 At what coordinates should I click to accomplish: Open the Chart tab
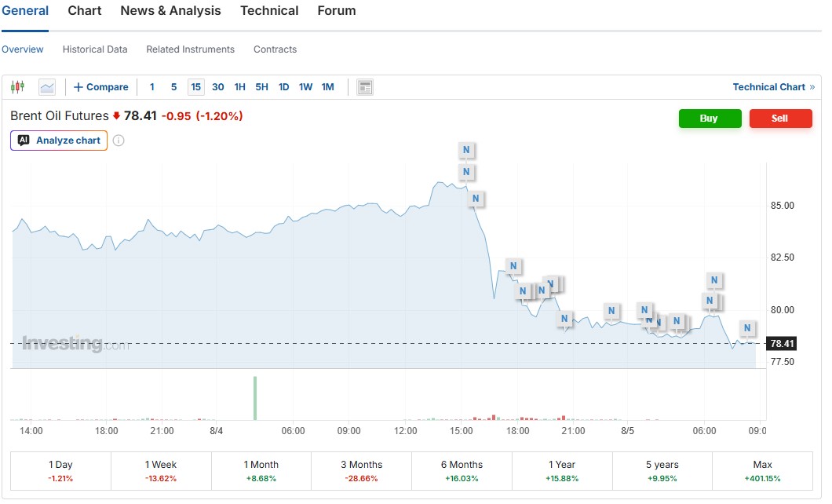tap(84, 11)
